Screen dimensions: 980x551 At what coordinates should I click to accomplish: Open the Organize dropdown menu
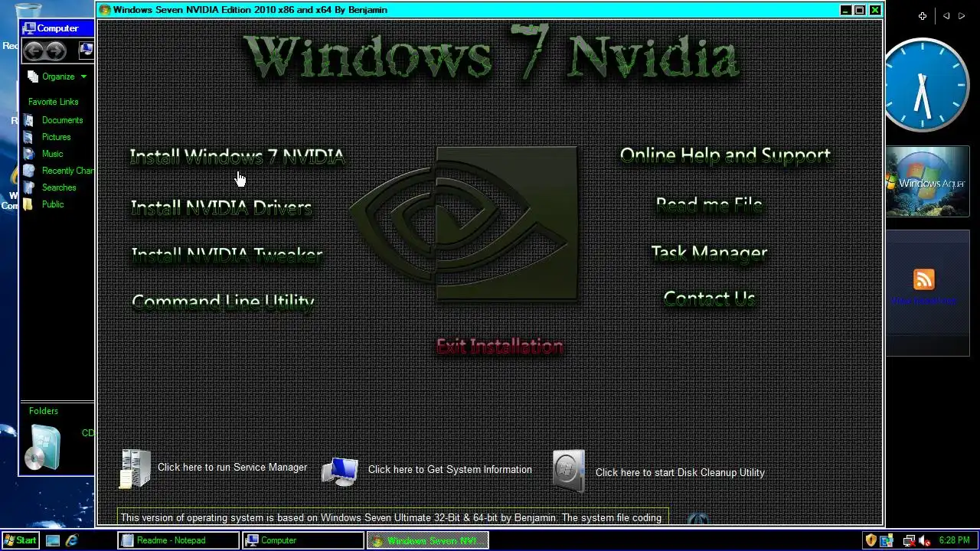[65, 77]
